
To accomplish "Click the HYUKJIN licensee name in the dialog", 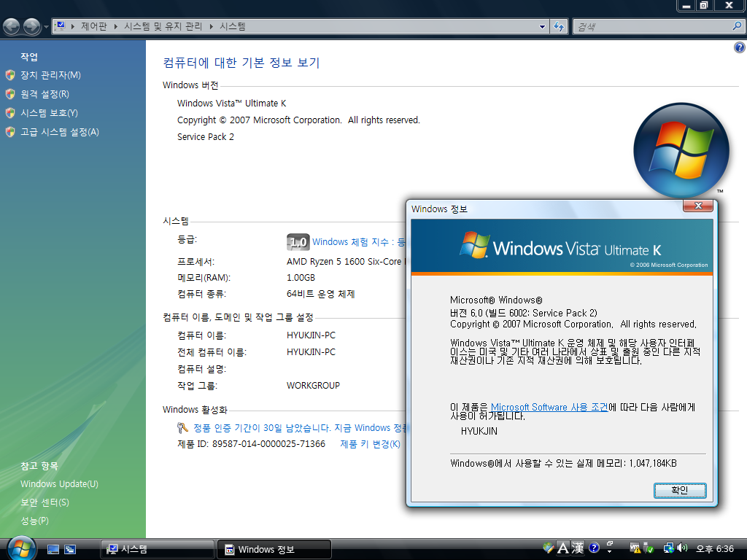I will tap(479, 431).
